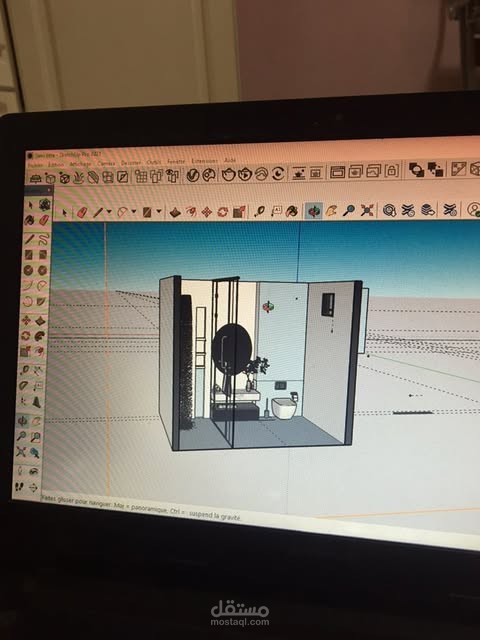The image size is (480, 640).
Task: Choose the Shape tool in the horizontal toolbar
Action: coord(147,212)
